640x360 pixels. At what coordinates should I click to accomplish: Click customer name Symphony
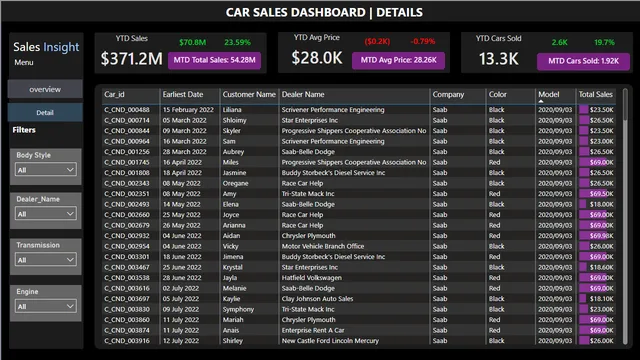[238, 309]
